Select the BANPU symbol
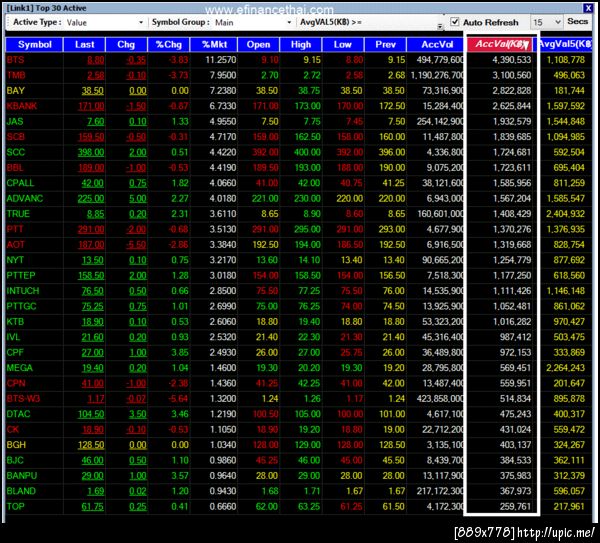 [22, 476]
